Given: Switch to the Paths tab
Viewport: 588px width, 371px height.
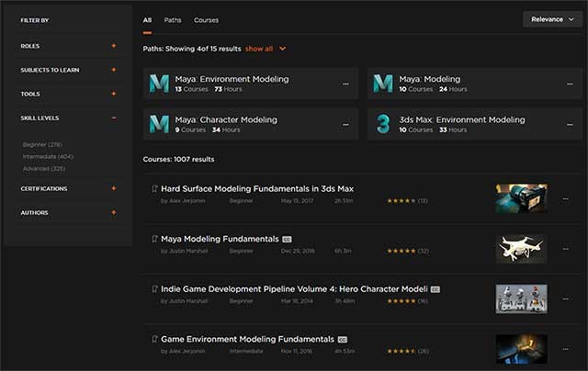Looking at the screenshot, I should 173,19.
